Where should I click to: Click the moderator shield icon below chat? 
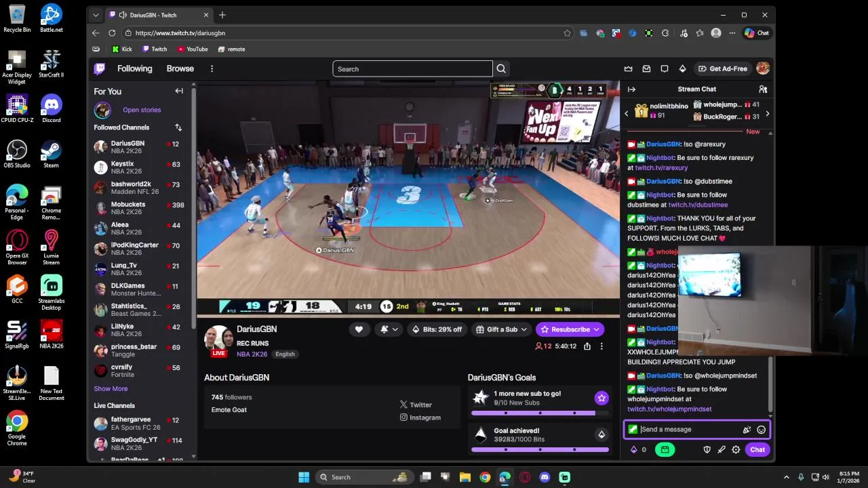point(707,449)
